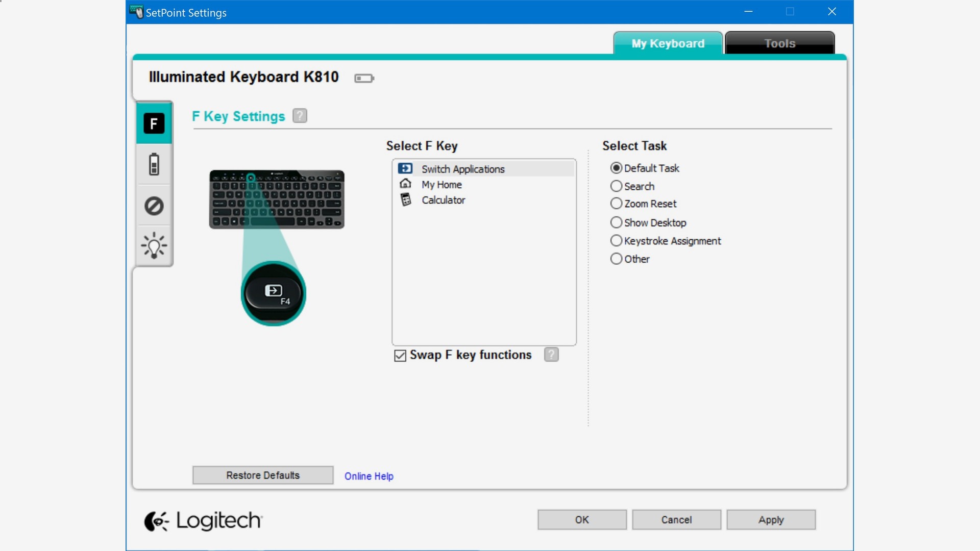This screenshot has width=980, height=551.
Task: Click the Apply button
Action: pos(771,519)
